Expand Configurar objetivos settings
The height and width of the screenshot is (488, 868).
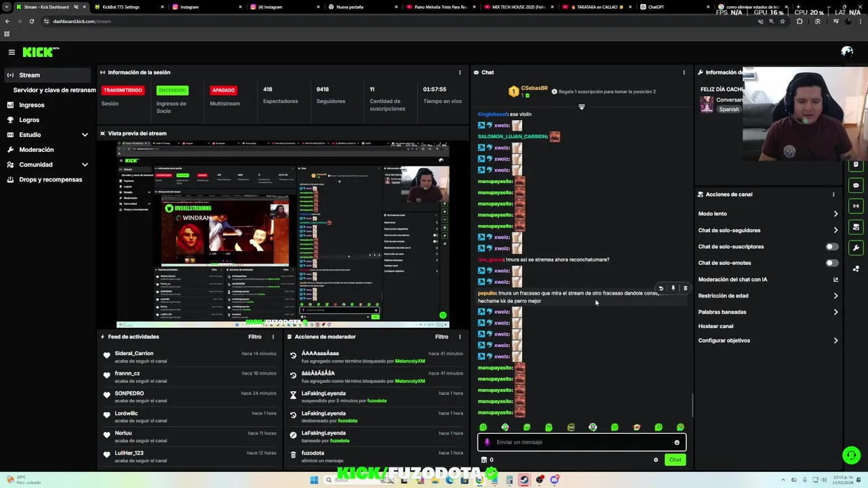click(835, 340)
